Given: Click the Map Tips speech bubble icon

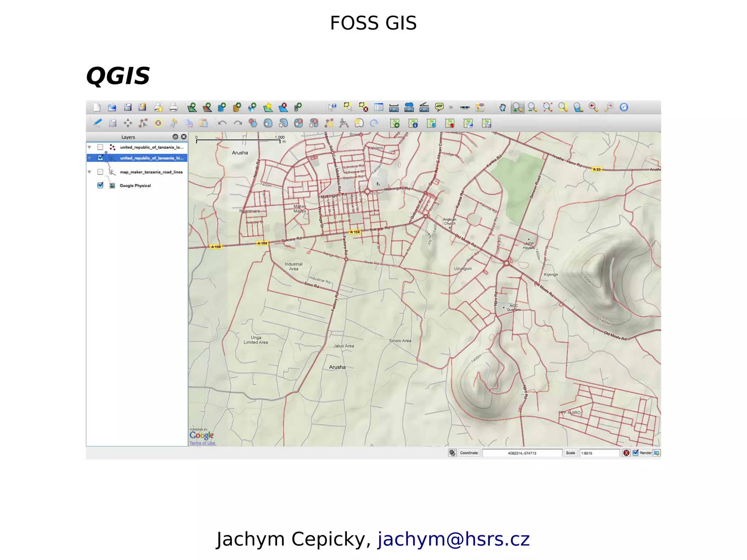Looking at the screenshot, I should tap(440, 108).
